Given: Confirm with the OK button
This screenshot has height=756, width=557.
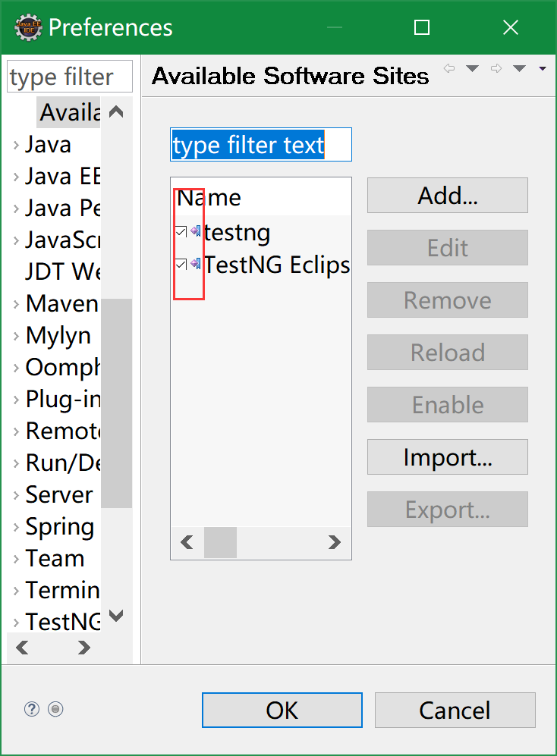Looking at the screenshot, I should coord(282,711).
